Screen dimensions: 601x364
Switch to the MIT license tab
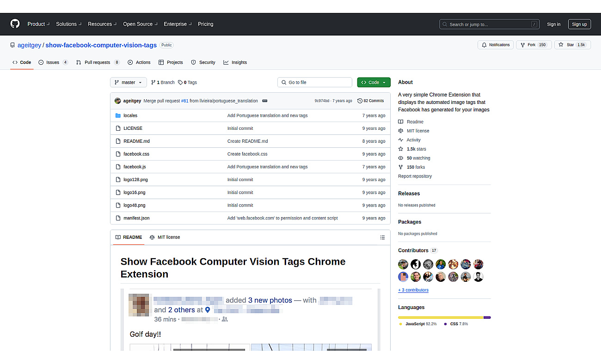tap(165, 237)
